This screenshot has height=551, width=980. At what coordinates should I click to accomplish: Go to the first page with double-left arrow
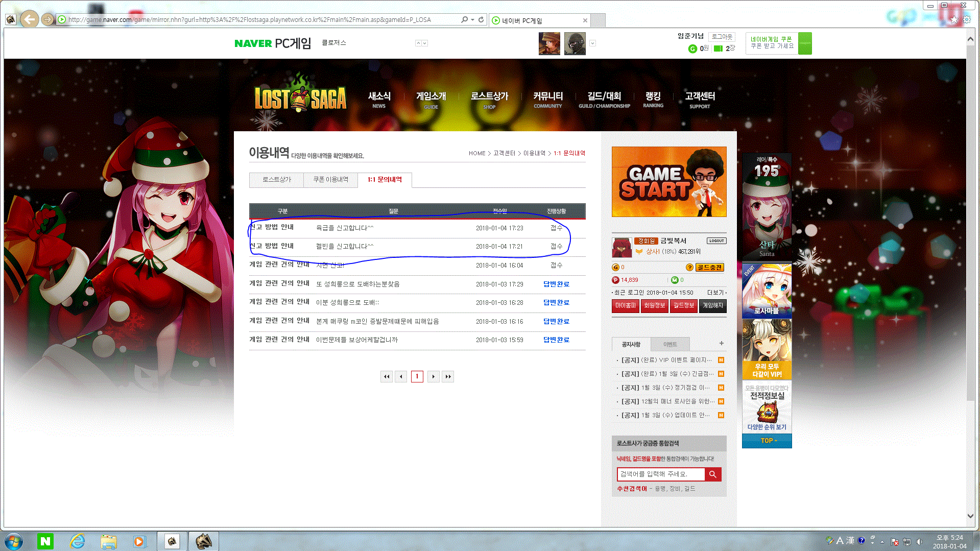pyautogui.click(x=387, y=376)
